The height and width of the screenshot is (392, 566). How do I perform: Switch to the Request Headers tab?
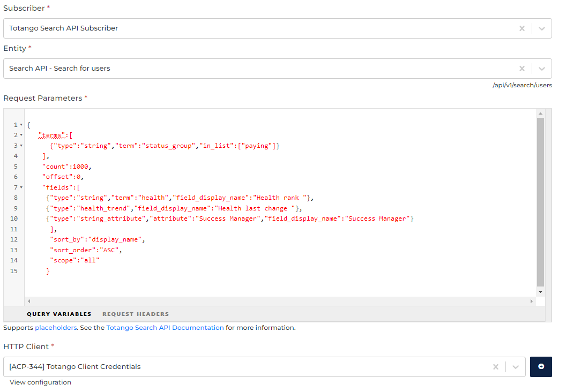coord(136,314)
